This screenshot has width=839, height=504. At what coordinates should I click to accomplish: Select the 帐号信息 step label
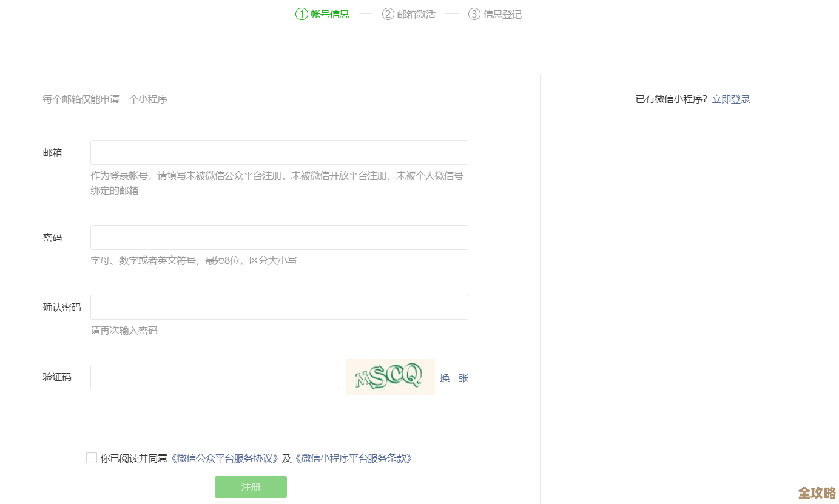[329, 13]
